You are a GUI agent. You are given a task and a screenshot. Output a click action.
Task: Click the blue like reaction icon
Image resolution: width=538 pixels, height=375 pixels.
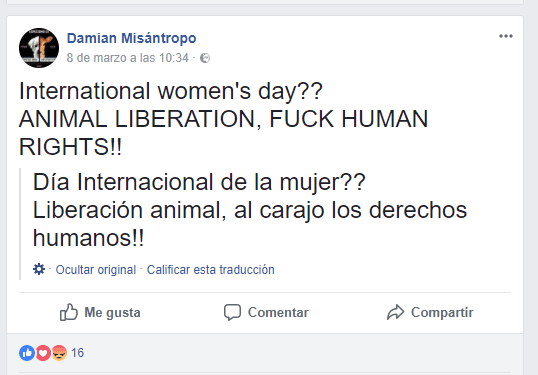[x=27, y=353]
